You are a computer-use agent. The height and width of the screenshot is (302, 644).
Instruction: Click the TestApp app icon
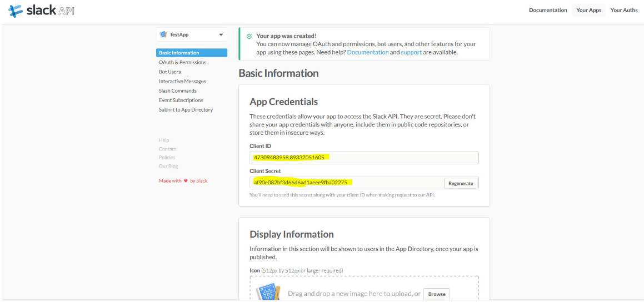coord(163,35)
